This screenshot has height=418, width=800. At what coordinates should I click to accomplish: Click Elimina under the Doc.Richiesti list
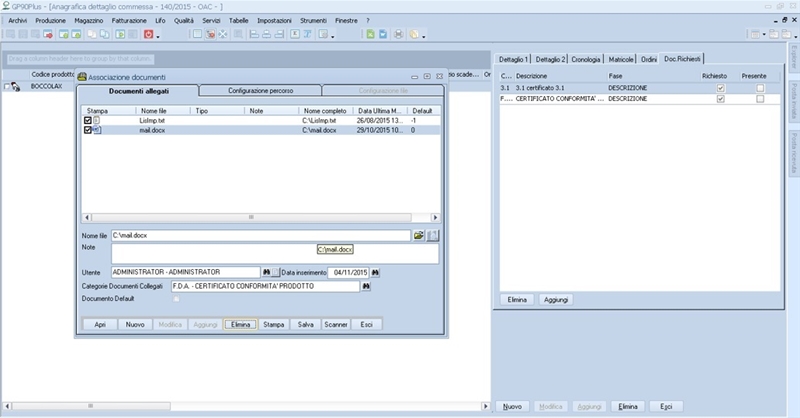coord(517,300)
